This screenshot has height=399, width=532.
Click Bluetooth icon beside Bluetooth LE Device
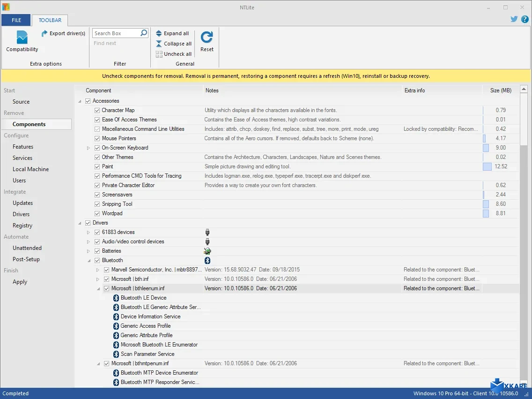[x=116, y=298]
